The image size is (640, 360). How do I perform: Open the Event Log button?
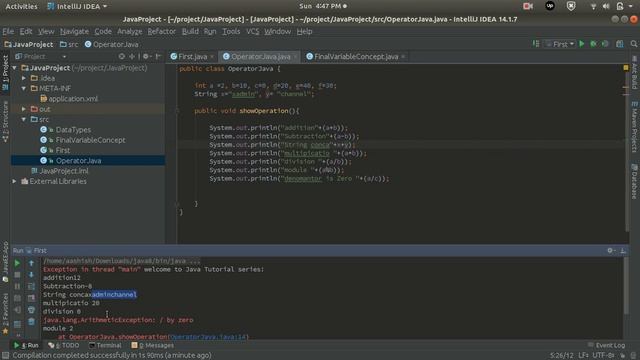coord(606,345)
